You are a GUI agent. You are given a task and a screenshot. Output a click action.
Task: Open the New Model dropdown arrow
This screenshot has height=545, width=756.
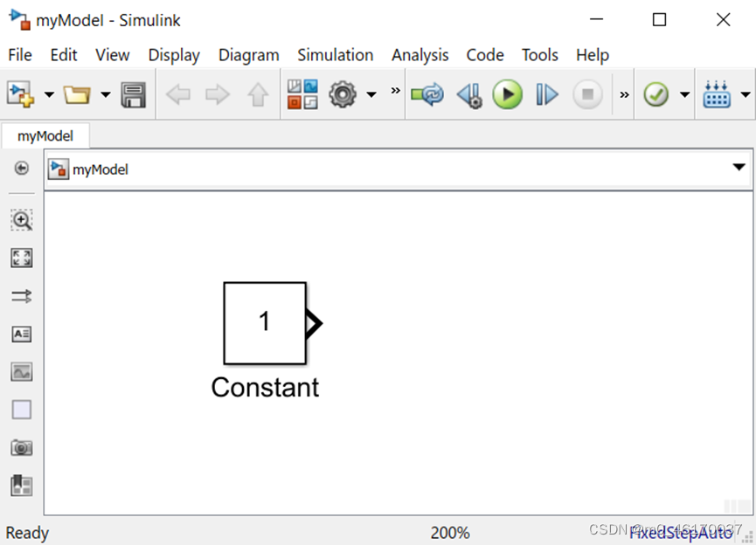(49, 94)
